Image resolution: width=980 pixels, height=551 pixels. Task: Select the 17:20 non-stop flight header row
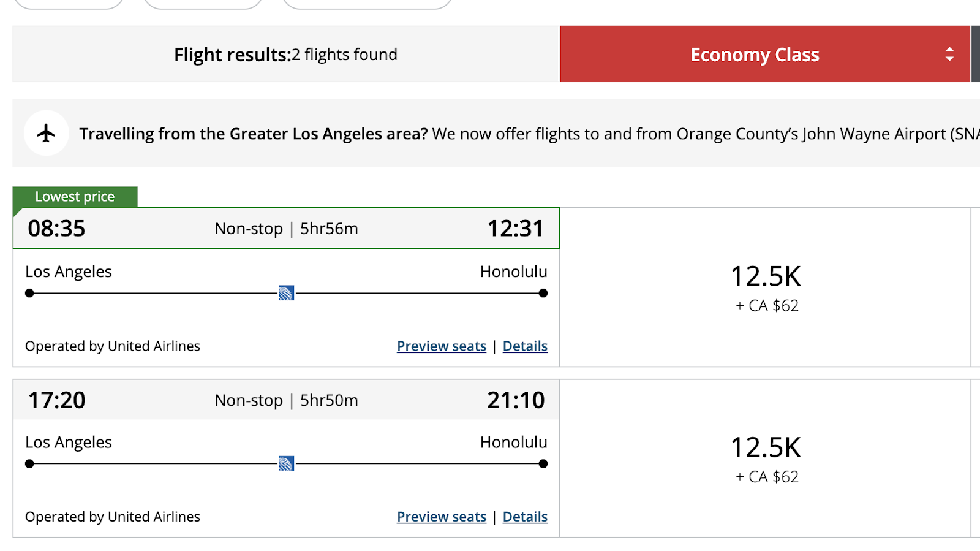286,400
